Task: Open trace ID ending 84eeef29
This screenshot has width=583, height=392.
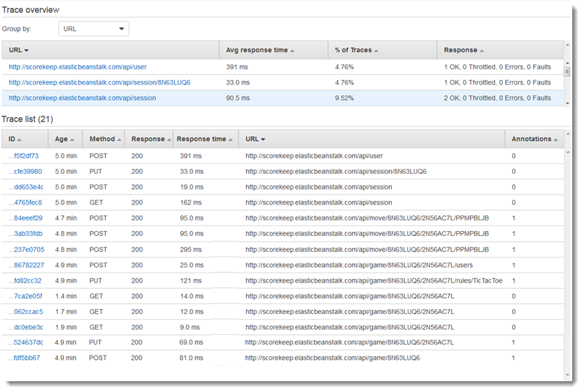Action: [26, 218]
